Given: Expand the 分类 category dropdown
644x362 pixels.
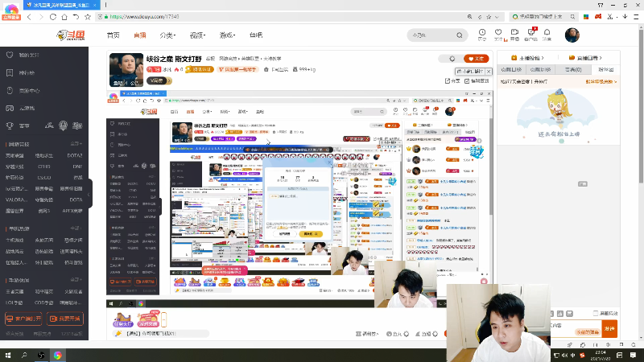Looking at the screenshot, I should pos(167,35).
